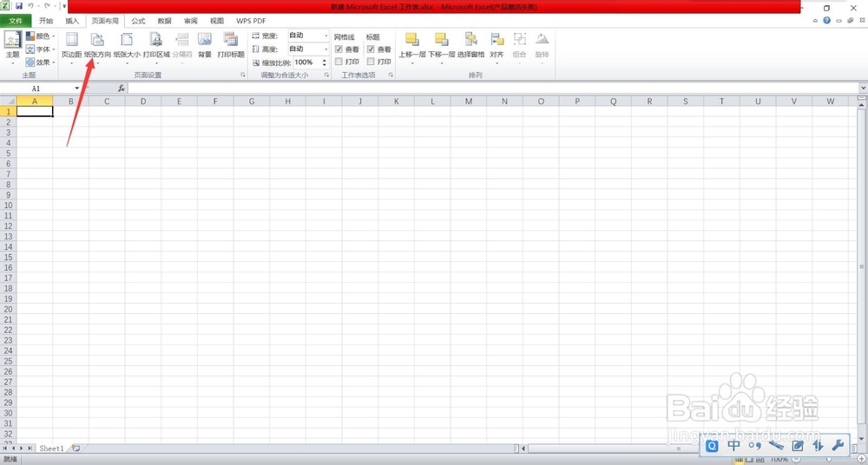Switch to Formulas (公式) tab
This screenshot has width=868, height=465.
tap(138, 21)
